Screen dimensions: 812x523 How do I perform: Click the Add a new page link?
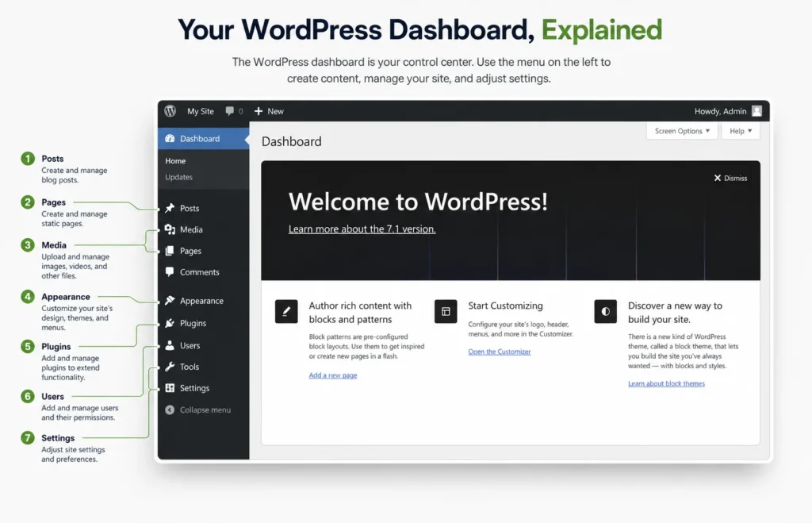(x=333, y=375)
